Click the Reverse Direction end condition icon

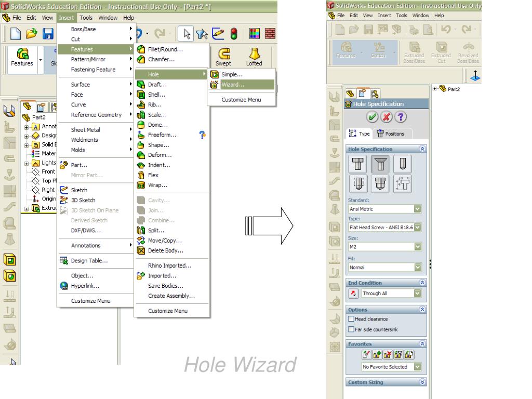coord(353,293)
